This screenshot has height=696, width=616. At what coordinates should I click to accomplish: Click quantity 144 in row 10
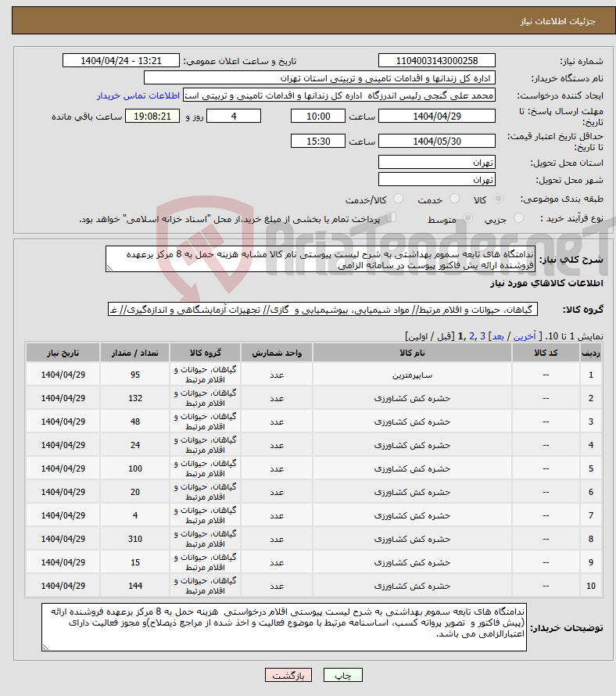pos(135,586)
